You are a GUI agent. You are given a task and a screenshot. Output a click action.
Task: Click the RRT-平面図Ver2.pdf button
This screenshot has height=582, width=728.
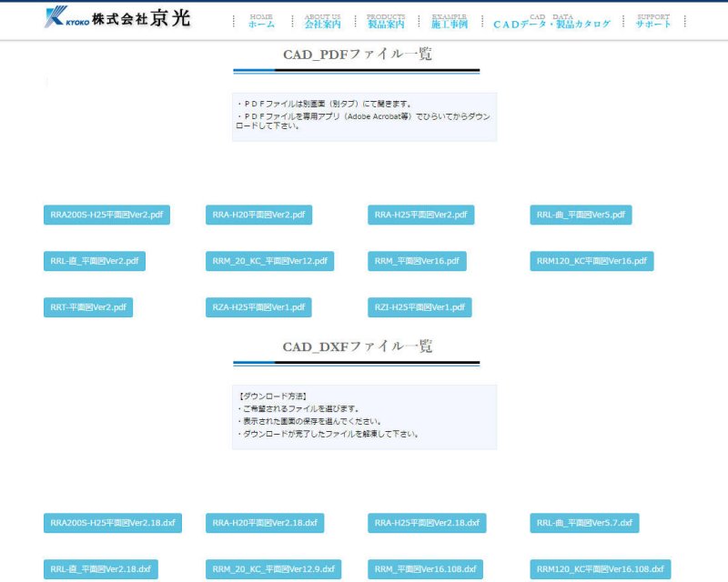(88, 307)
